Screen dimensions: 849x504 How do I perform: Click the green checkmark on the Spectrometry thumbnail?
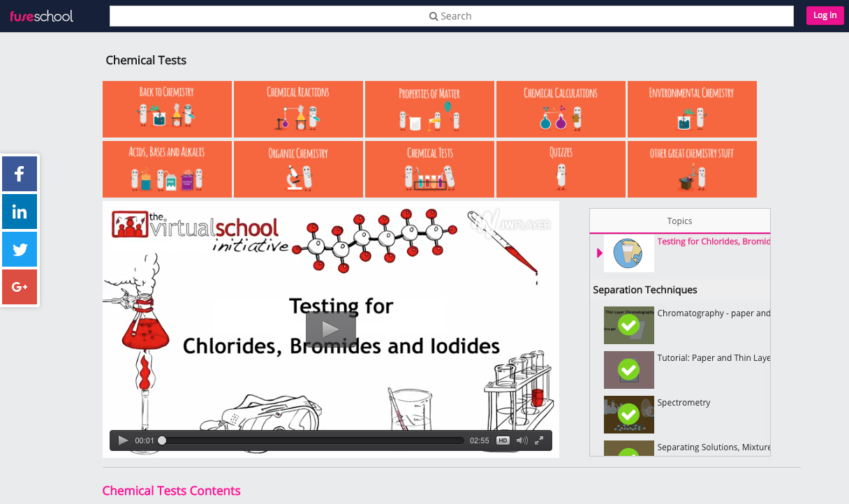pos(628,414)
